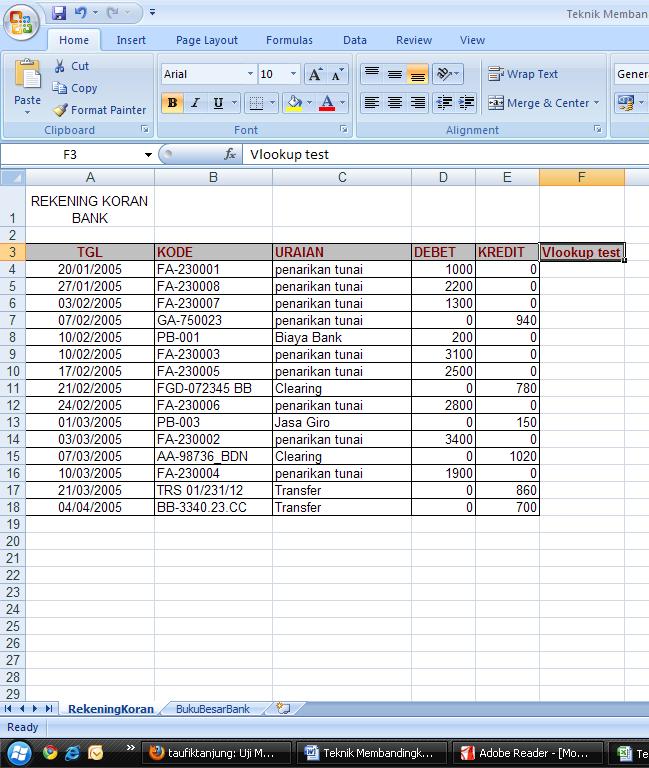Open the Page Layout tab
The height and width of the screenshot is (768, 649).
207,40
